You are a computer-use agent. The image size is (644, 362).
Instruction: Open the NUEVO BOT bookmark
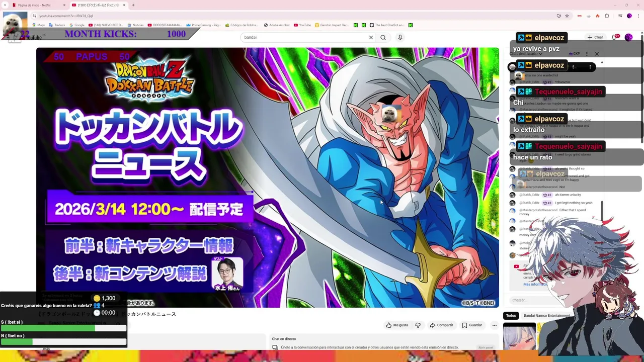pyautogui.click(x=106, y=25)
